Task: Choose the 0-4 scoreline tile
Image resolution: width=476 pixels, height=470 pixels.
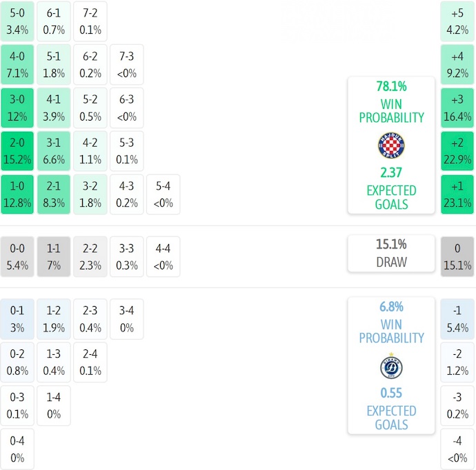Action: [17, 449]
